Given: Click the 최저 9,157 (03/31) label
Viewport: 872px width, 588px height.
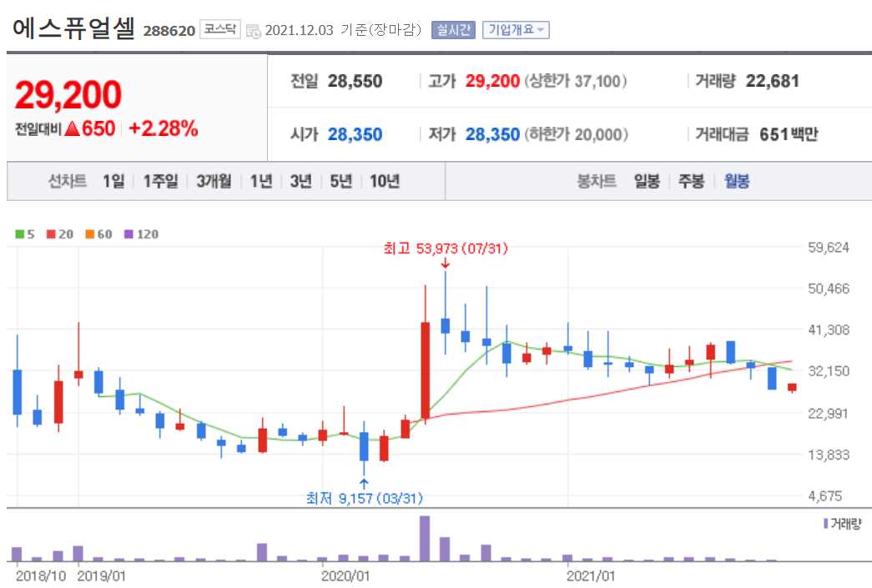Looking at the screenshot, I should click(x=365, y=498).
